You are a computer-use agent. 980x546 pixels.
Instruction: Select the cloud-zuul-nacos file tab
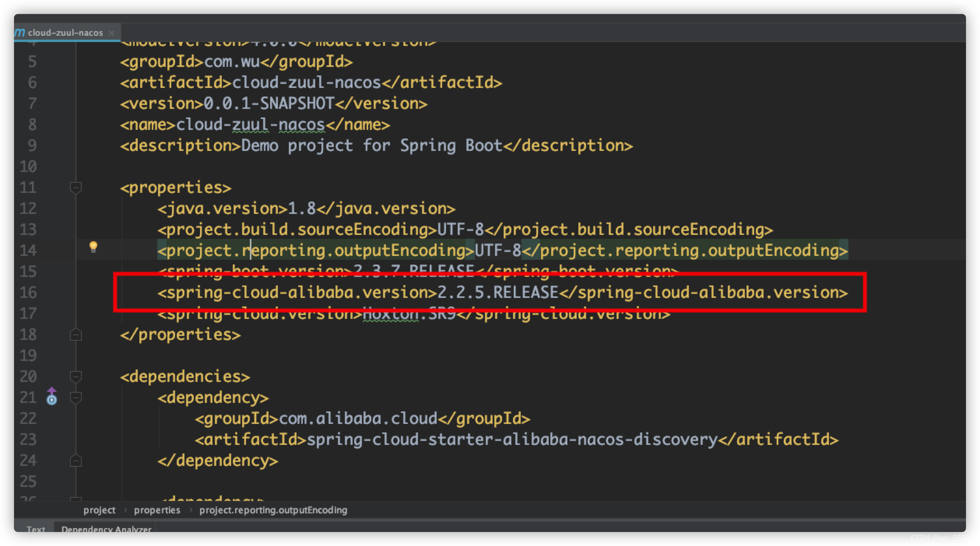coord(65,33)
